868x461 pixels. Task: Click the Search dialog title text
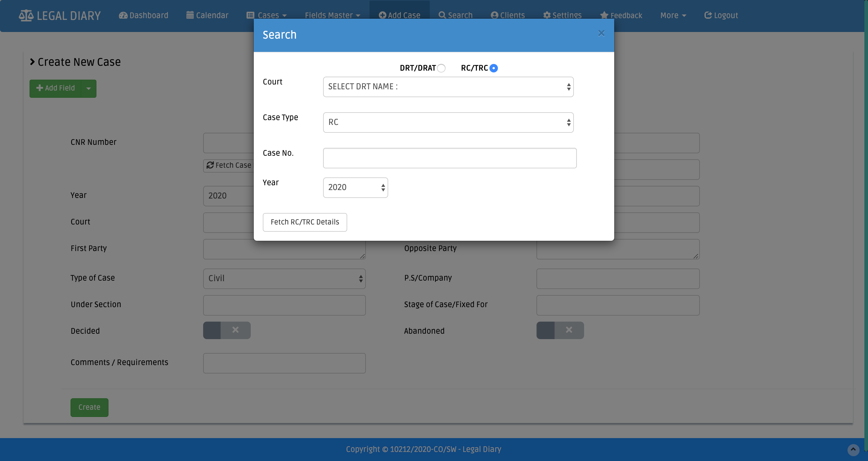[279, 35]
